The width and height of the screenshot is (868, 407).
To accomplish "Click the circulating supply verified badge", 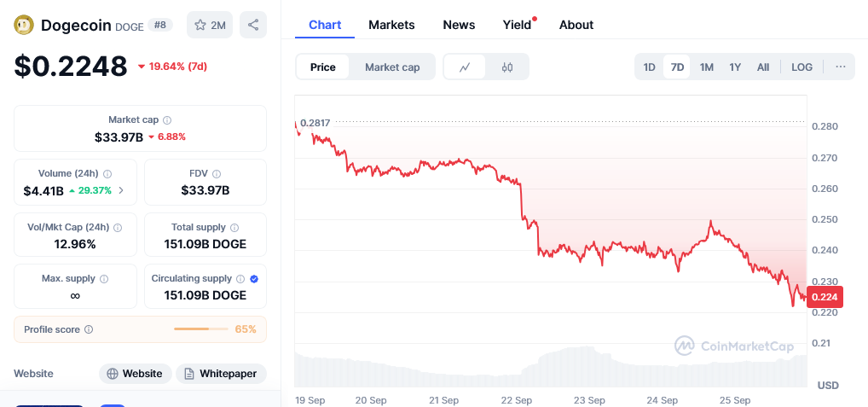I will coord(254,278).
